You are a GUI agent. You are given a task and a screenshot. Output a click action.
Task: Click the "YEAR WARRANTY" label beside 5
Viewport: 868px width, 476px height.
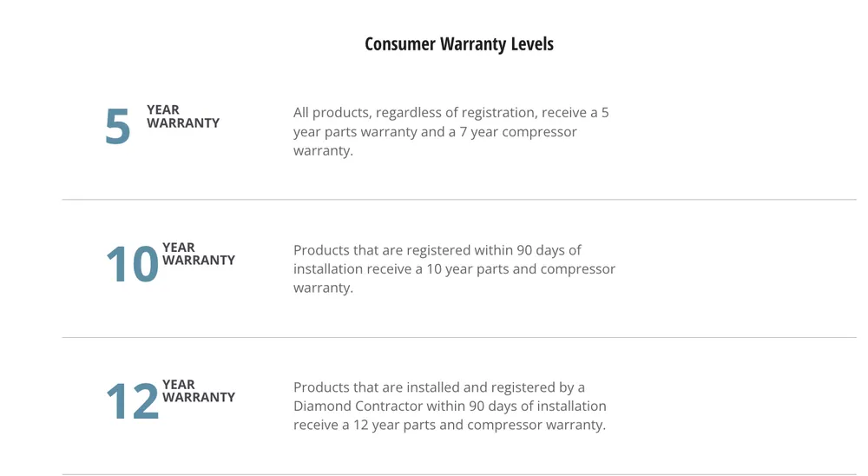182,116
